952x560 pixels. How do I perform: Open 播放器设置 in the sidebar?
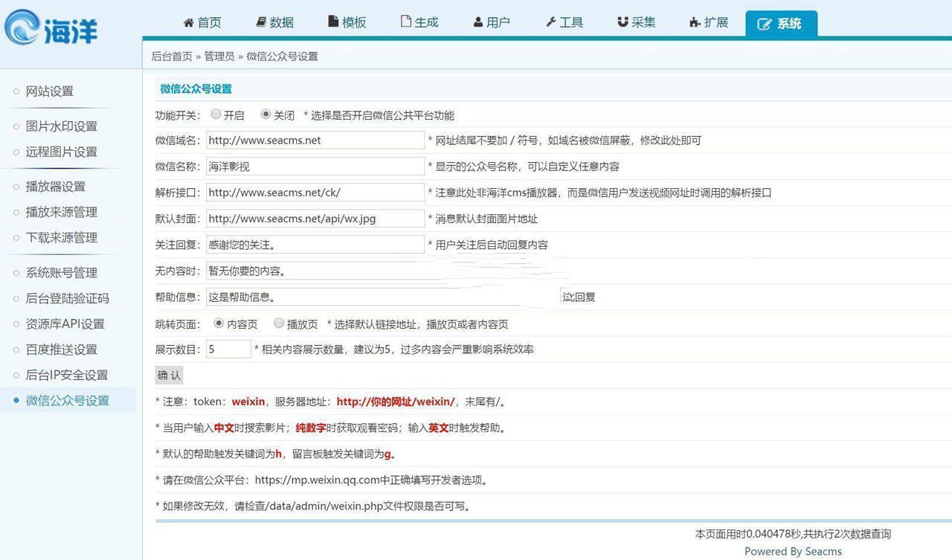(56, 187)
